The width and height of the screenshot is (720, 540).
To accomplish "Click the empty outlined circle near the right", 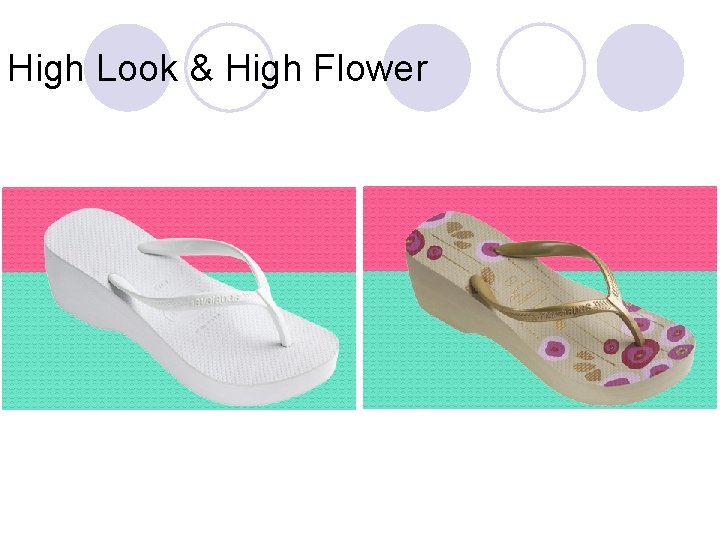I will 541,68.
